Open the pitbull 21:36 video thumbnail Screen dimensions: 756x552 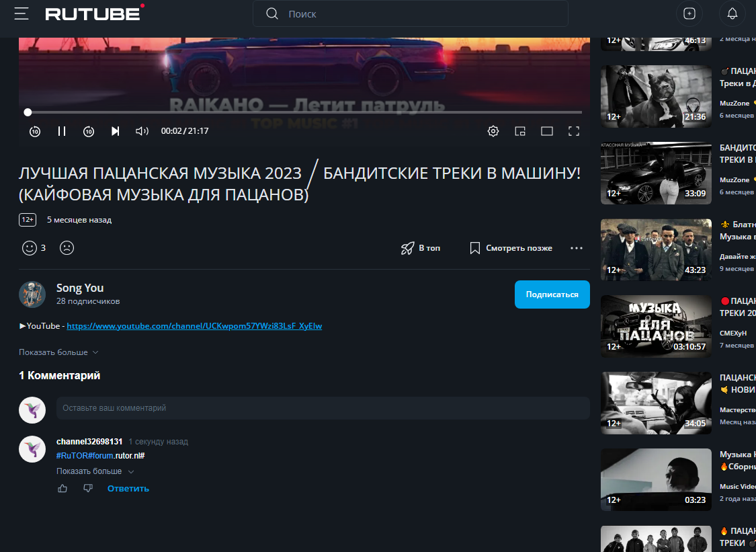656,97
